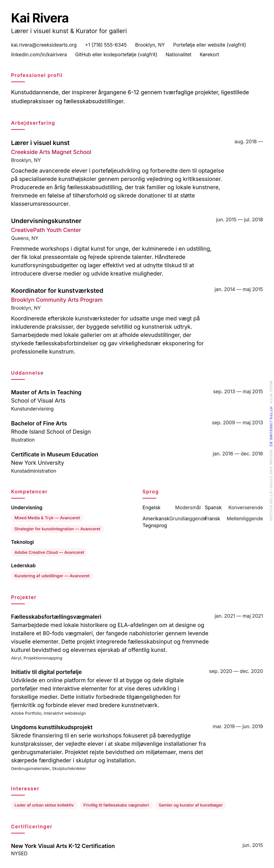Click the Master of Arts in Teaching entry
The image size is (274, 868).
[x=46, y=392]
